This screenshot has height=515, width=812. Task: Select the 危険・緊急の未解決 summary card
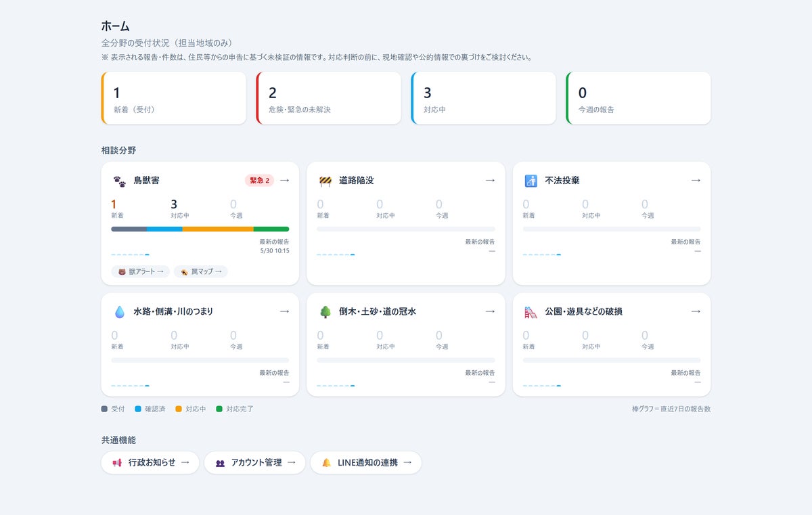[x=329, y=98]
